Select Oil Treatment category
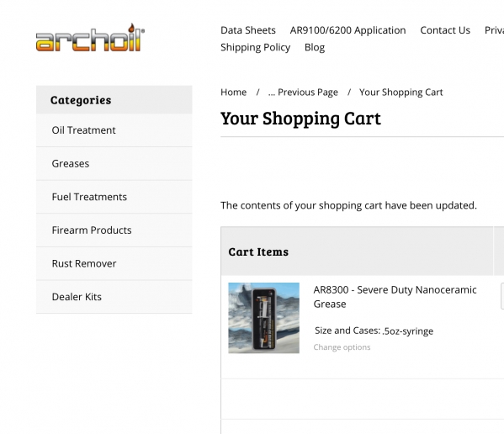 coord(114,130)
